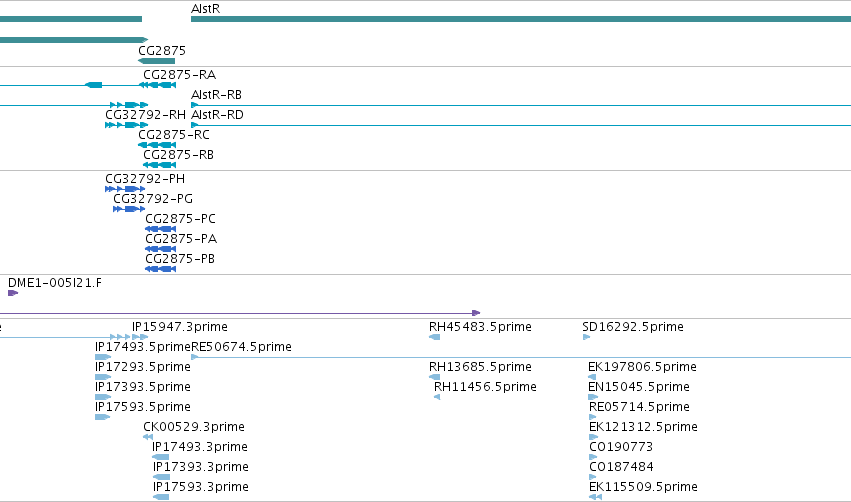
Task: Click the RH11456.5prime EST label
Action: coord(485,387)
